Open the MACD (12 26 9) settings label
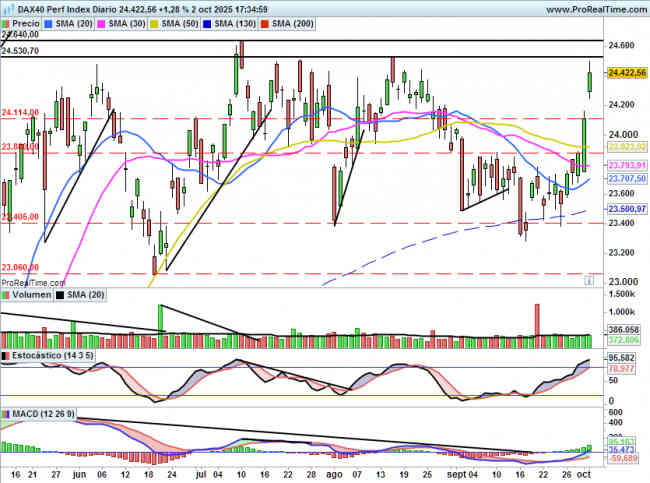Viewport: 650px width, 483px height. point(42,413)
